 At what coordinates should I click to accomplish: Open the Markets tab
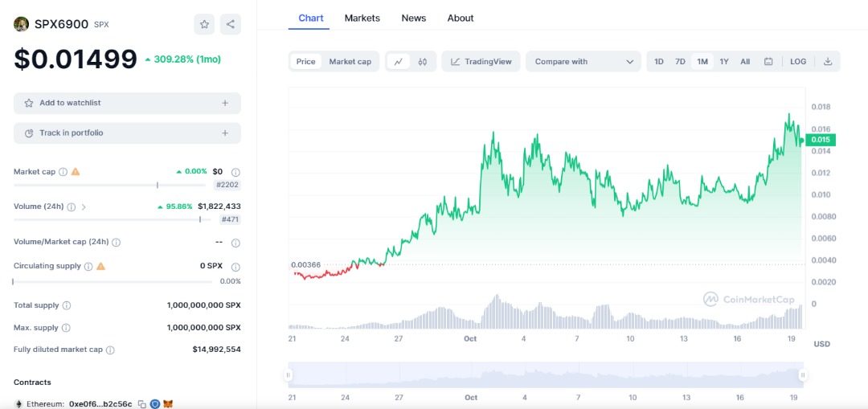tap(362, 18)
